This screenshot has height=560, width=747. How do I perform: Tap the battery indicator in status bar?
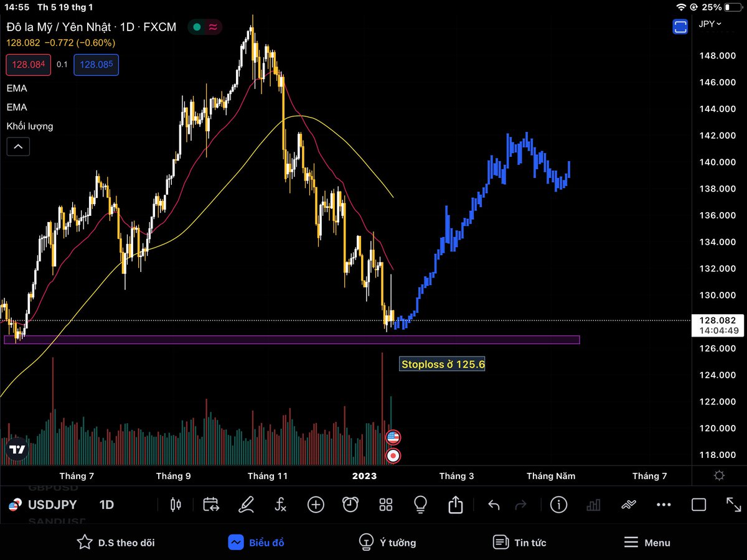click(734, 7)
